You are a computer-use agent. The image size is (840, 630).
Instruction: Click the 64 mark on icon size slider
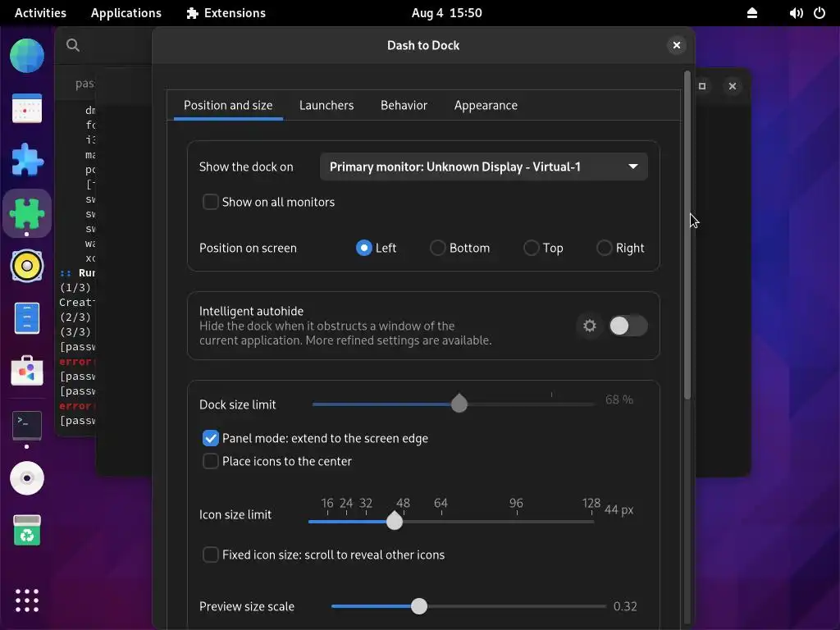(441, 503)
